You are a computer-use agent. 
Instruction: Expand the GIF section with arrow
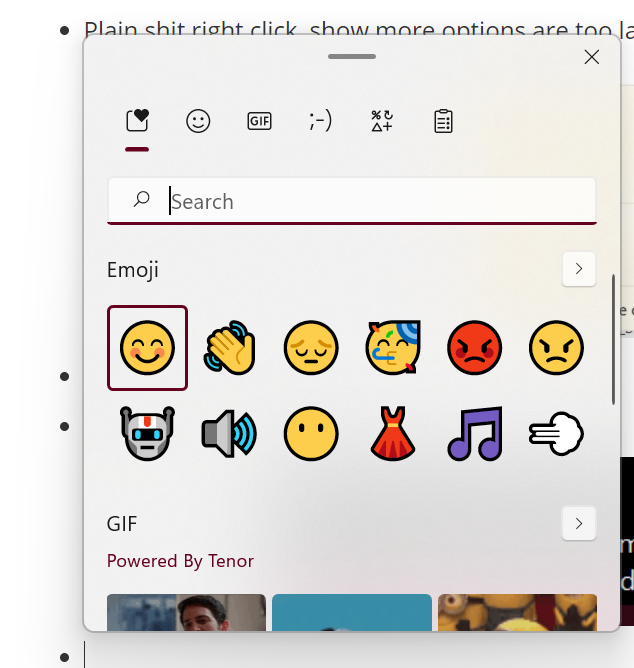(x=579, y=523)
